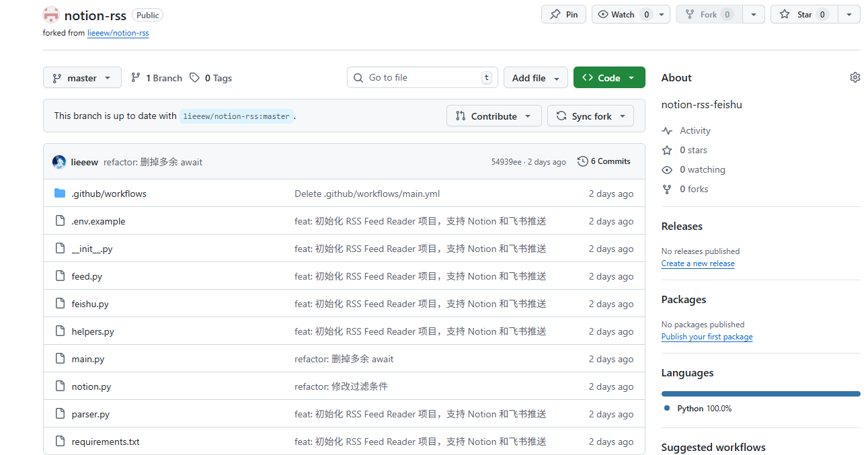Click the notion-rss repository title
The height and width of the screenshot is (455, 868).
[95, 15]
